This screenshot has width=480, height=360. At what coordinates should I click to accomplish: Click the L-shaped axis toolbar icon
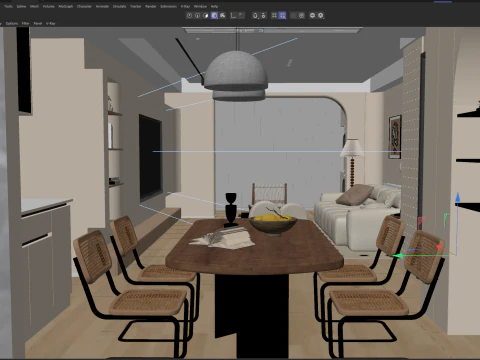[x=233, y=15]
